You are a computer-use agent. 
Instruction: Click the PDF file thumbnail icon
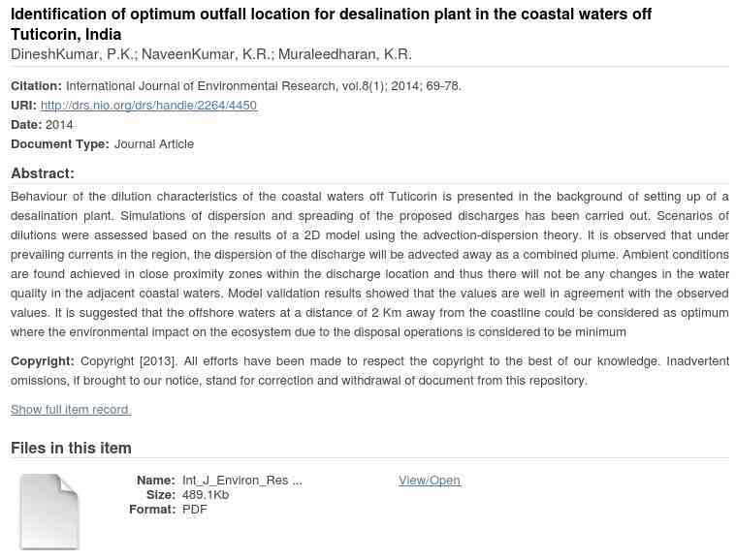49,511
